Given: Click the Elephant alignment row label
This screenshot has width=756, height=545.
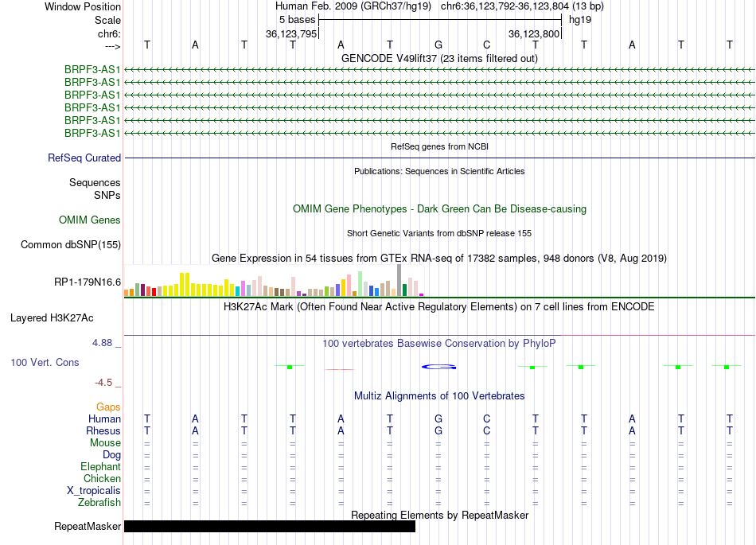Looking at the screenshot, I should [101, 466].
